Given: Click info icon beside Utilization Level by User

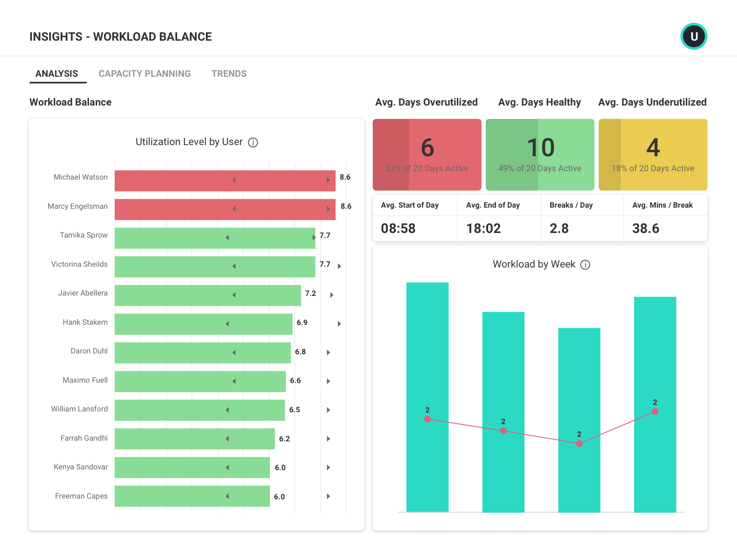Looking at the screenshot, I should (x=253, y=142).
